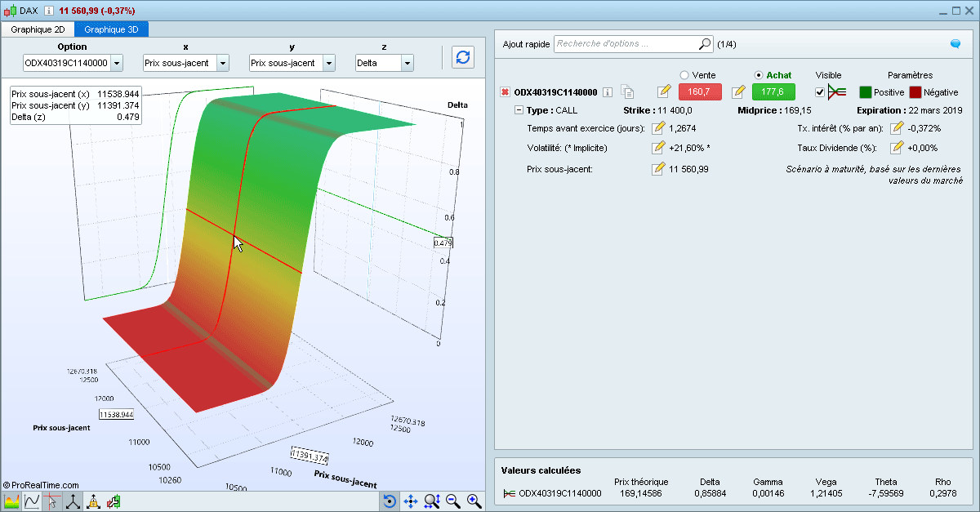
Task: Activate the crosshair pointer tool
Action: pyautogui.click(x=51, y=501)
